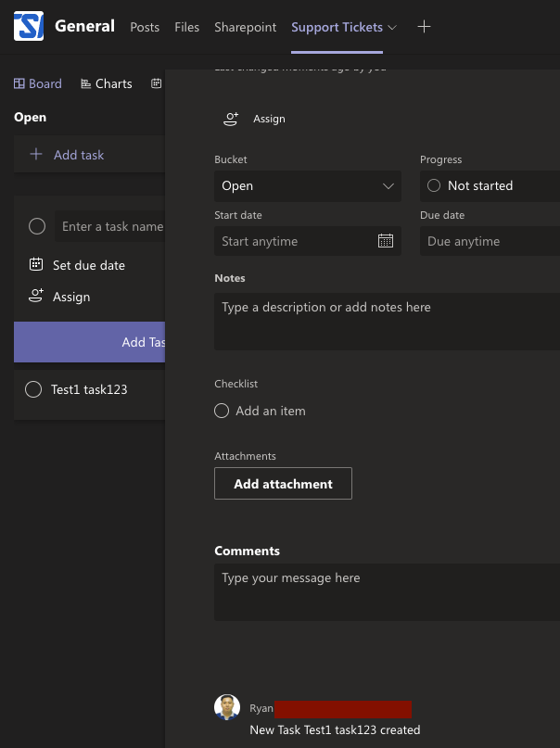Open the Start date calendar icon
Screen dimensions: 560x748
(386, 241)
